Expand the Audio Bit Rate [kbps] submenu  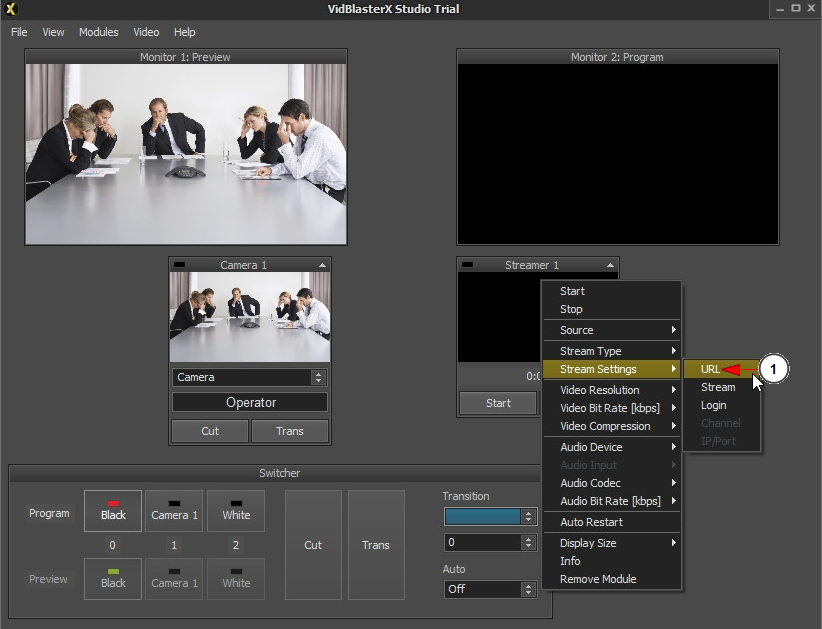(x=612, y=501)
